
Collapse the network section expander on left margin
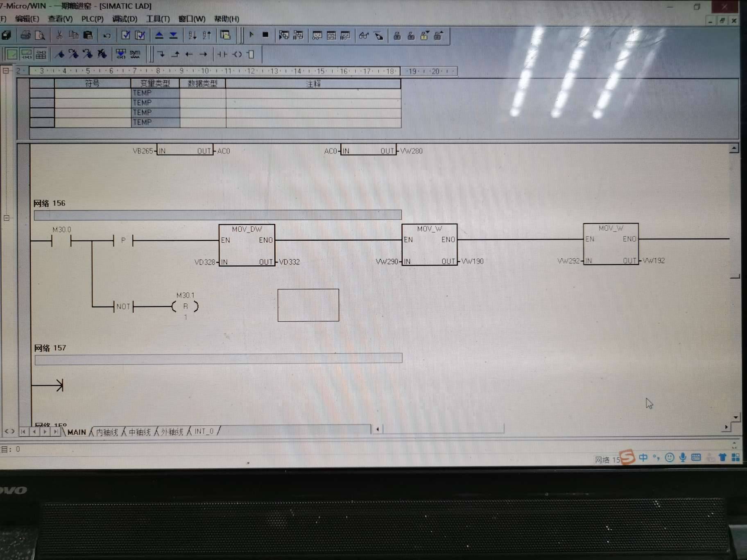click(x=7, y=218)
